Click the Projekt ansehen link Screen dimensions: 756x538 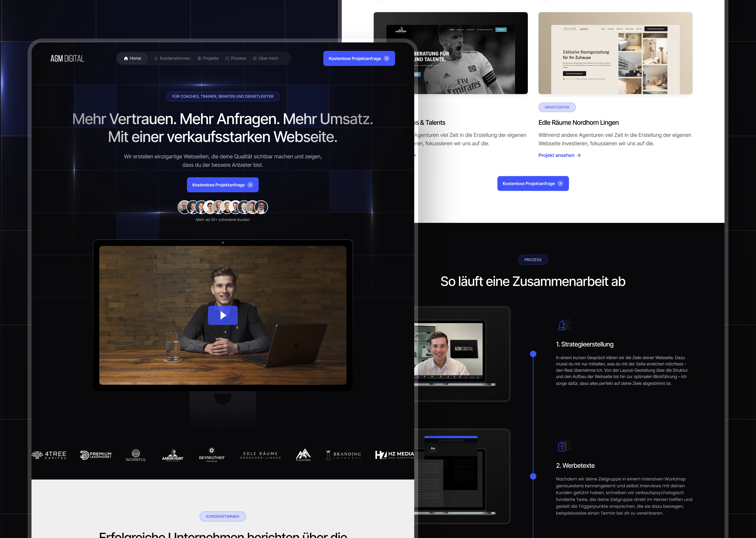click(x=559, y=155)
